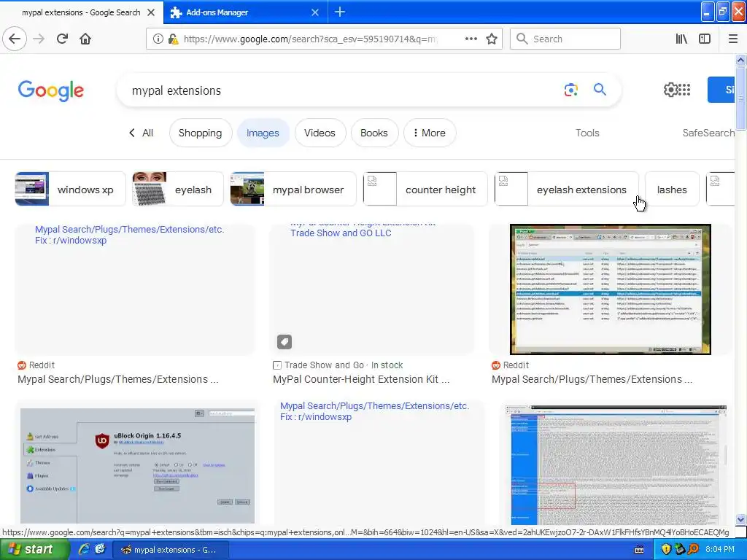Bookmark this page with the star

(492, 39)
